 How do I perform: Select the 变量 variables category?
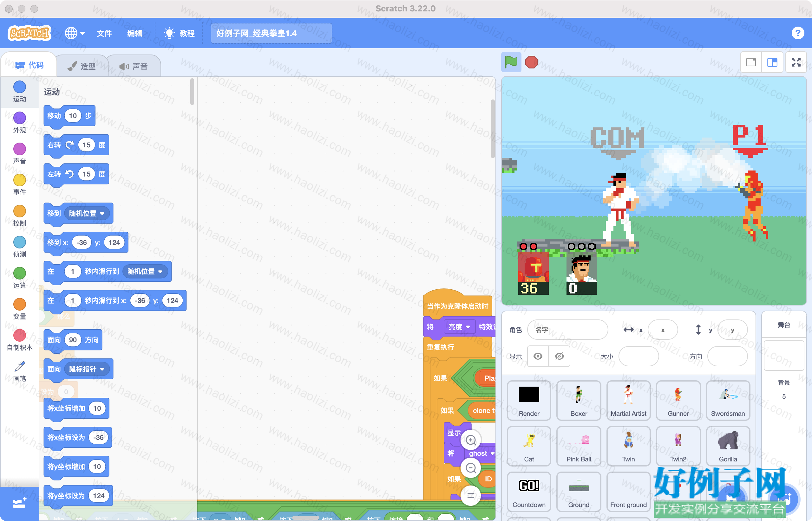(x=19, y=309)
